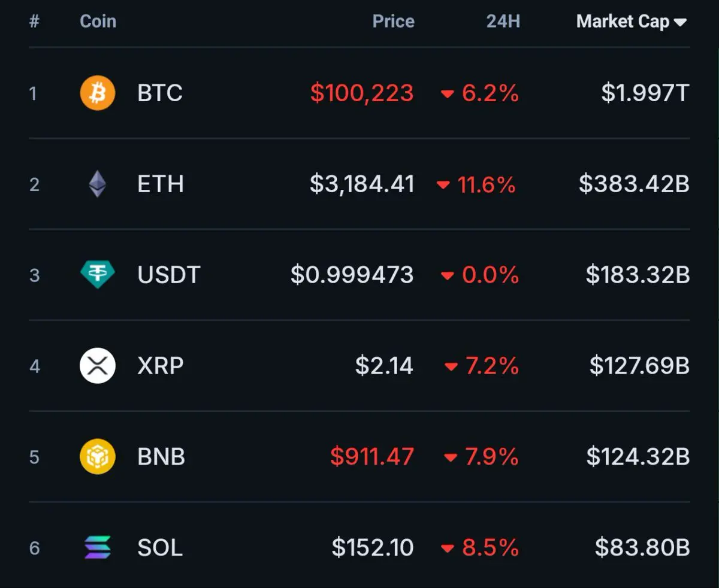Click the BTC price $100,223
Viewport: 719px width, 588px height.
(x=362, y=93)
